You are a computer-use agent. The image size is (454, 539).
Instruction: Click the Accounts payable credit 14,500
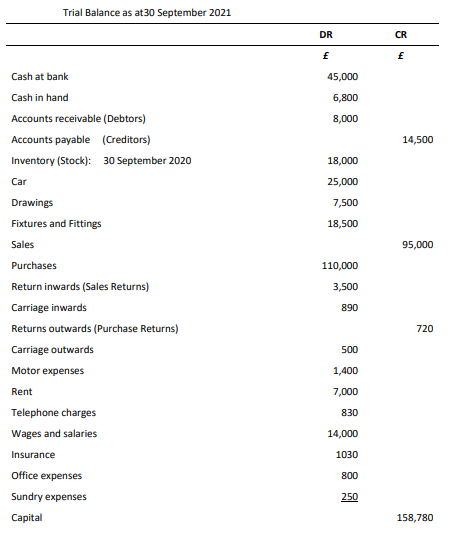pyautogui.click(x=418, y=140)
